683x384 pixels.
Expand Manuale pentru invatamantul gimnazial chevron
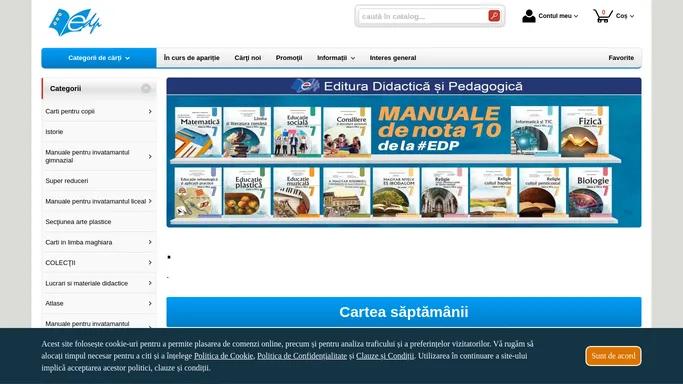pyautogui.click(x=150, y=156)
